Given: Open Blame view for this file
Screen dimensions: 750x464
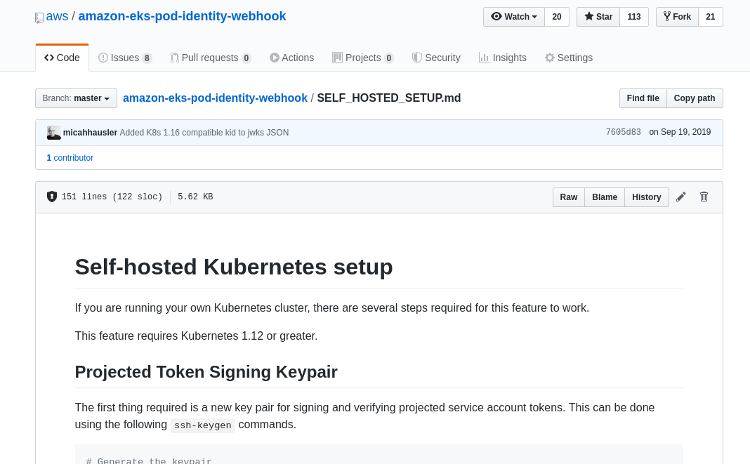Looking at the screenshot, I should point(605,197).
